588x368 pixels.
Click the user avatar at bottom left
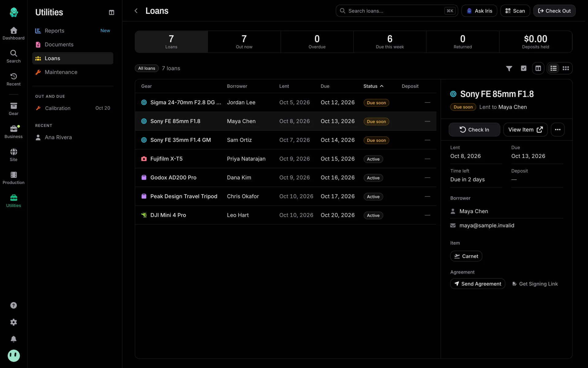coord(13,356)
